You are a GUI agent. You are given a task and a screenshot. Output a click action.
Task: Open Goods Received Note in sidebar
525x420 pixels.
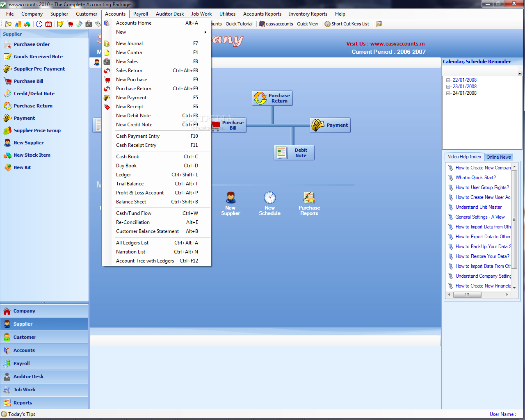click(x=38, y=57)
